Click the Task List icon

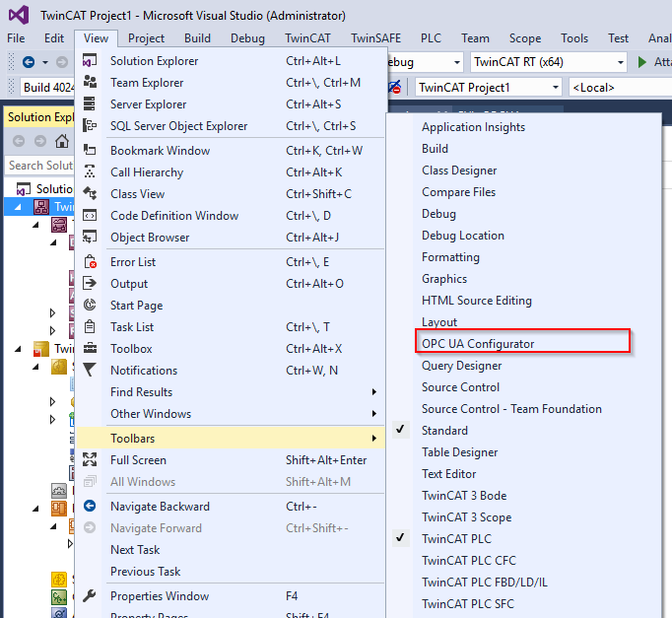click(x=90, y=326)
